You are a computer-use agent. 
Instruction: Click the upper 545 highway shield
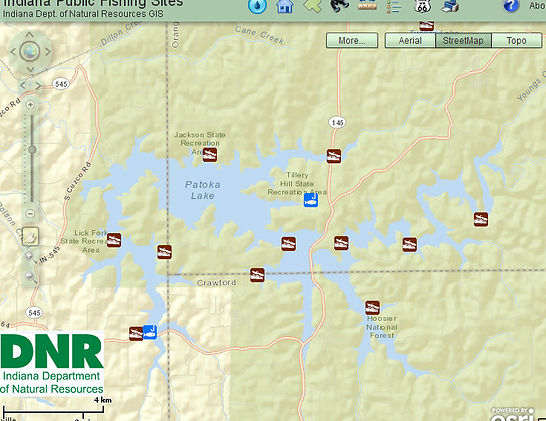(x=61, y=84)
